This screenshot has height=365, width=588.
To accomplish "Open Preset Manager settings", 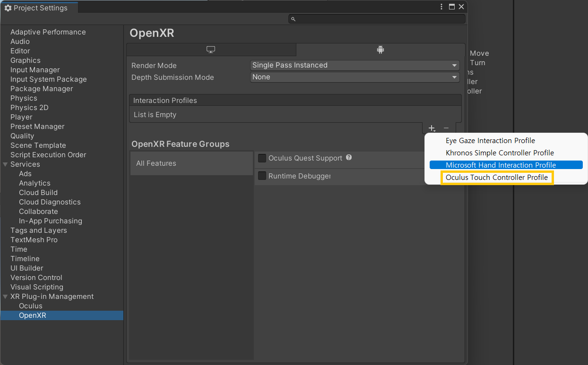I will point(37,127).
